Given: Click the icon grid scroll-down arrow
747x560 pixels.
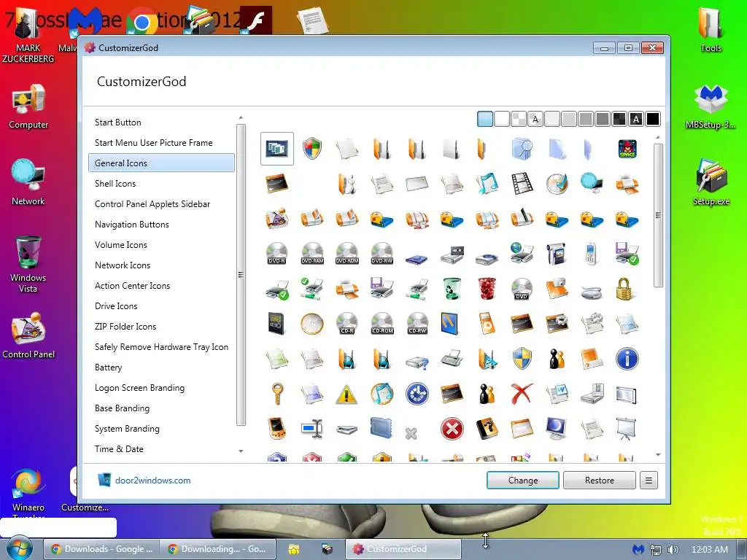Looking at the screenshot, I should pos(658,455).
